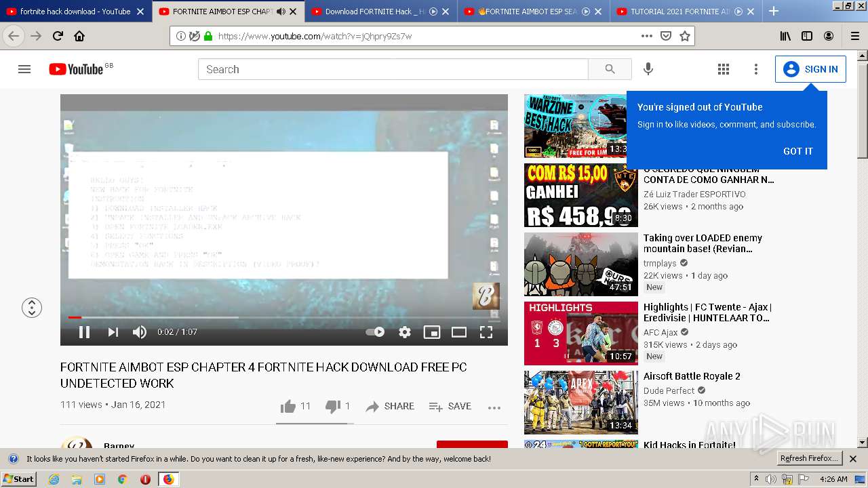Save the video to a playlist
Image resolution: width=868 pixels, height=488 pixels.
tap(450, 406)
